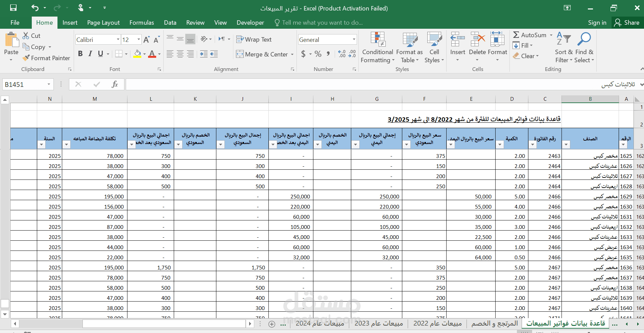This screenshot has width=644, height=333.
Task: Open Merge & Center dropdown arrow
Action: [292, 54]
